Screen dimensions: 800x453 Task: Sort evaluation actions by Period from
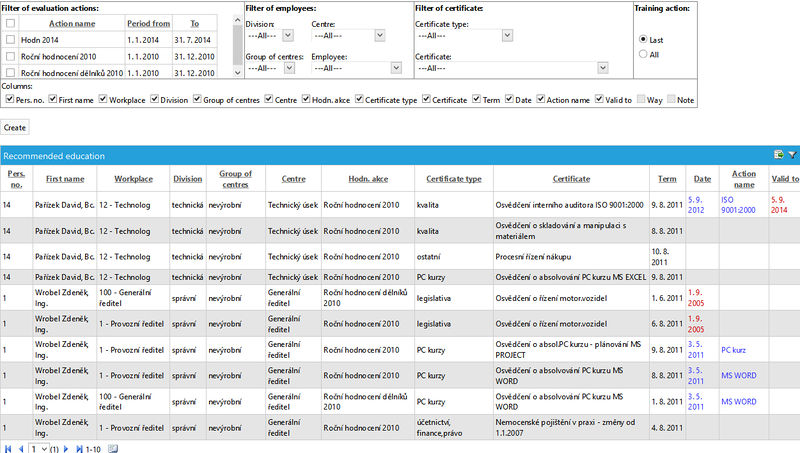click(148, 23)
